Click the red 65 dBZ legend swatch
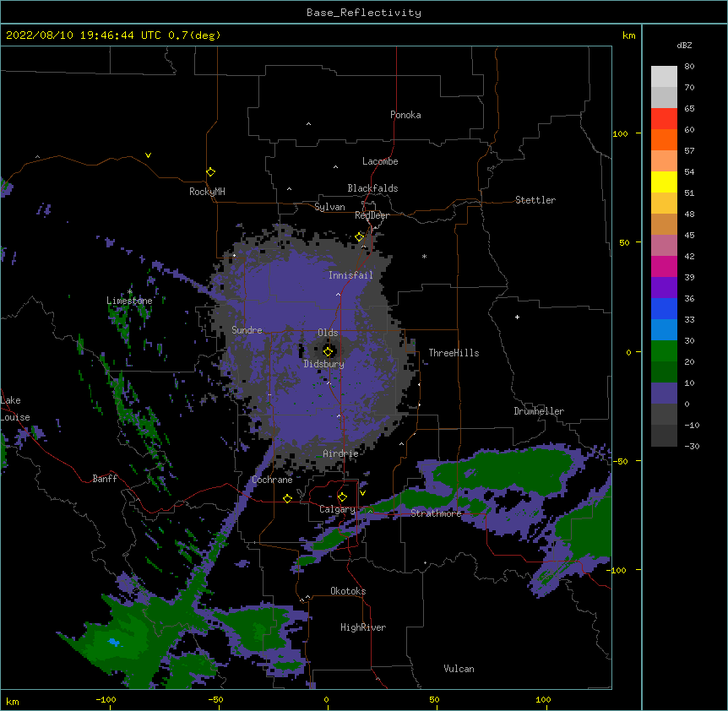 (x=664, y=119)
